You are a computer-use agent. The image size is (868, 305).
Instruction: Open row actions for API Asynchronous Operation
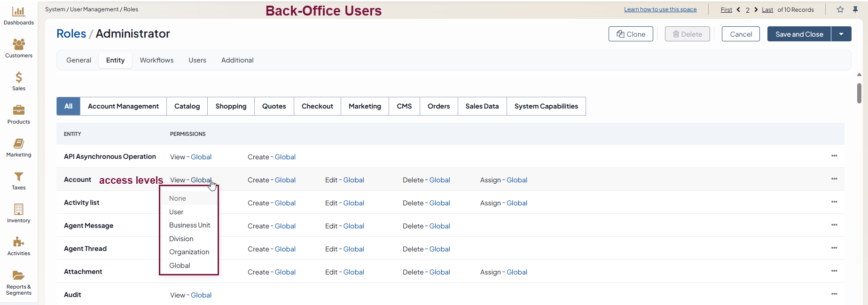[x=834, y=156]
